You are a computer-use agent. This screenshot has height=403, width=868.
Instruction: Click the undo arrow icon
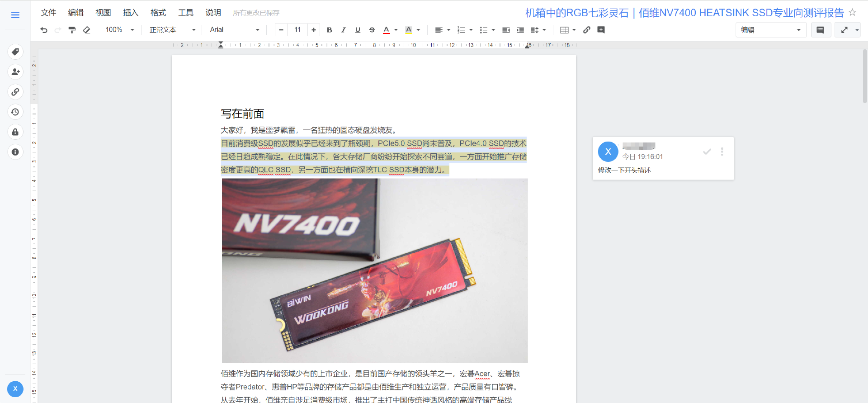coord(44,30)
